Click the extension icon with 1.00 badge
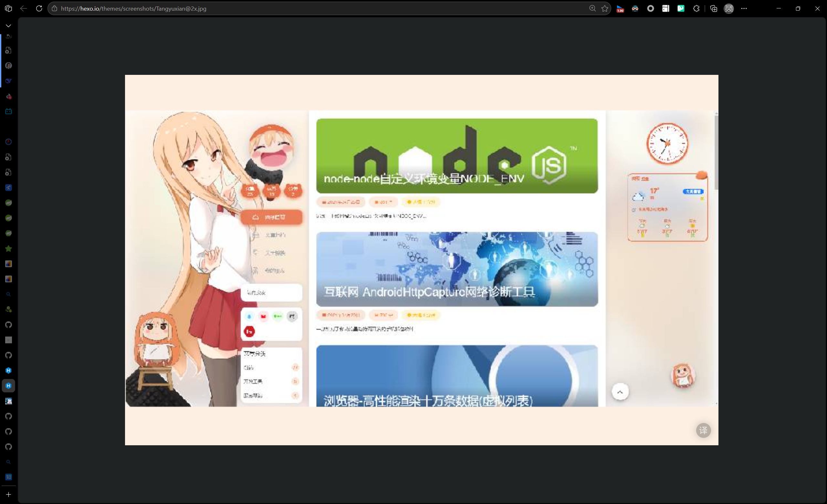Viewport: 827px width, 504px height. pos(620,8)
